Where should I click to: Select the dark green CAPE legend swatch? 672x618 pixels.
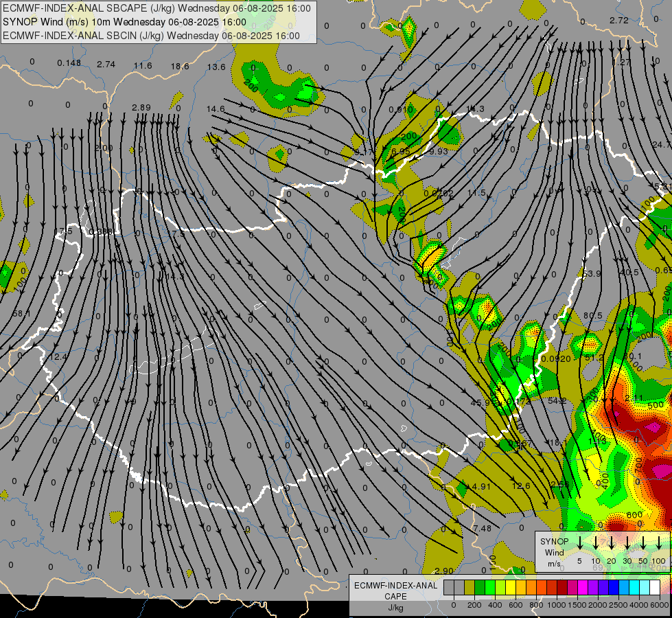pos(480,588)
